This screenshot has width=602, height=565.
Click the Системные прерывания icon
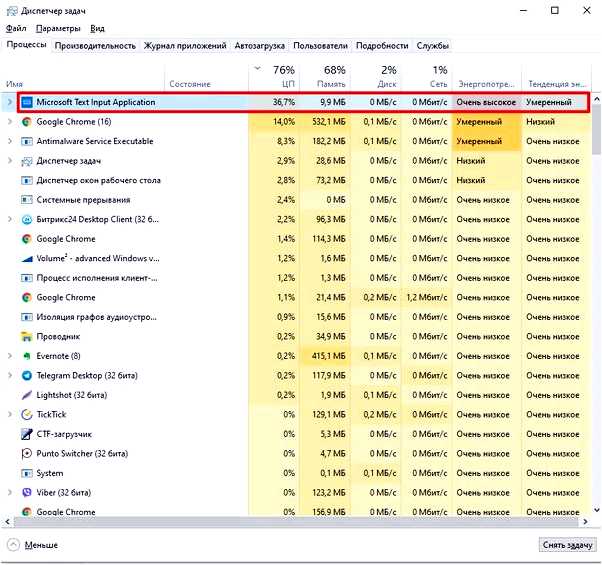point(26,200)
